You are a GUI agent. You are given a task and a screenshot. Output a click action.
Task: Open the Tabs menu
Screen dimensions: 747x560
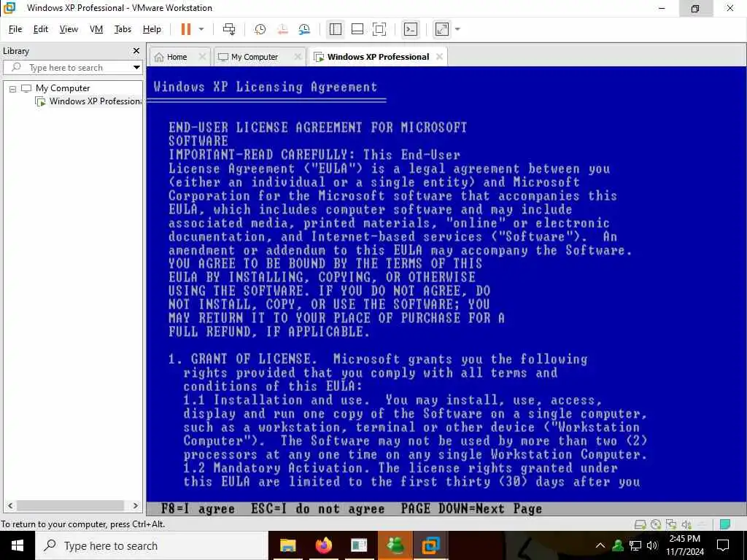point(123,29)
